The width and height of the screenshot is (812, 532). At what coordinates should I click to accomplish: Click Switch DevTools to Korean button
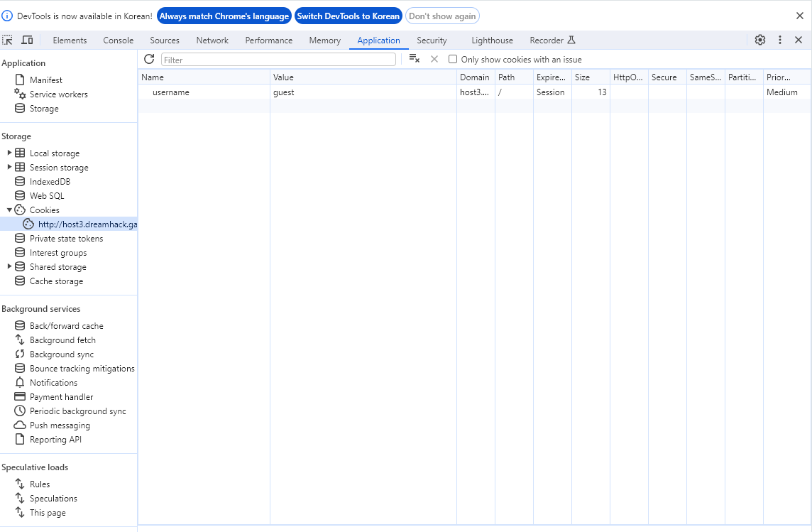(x=349, y=16)
